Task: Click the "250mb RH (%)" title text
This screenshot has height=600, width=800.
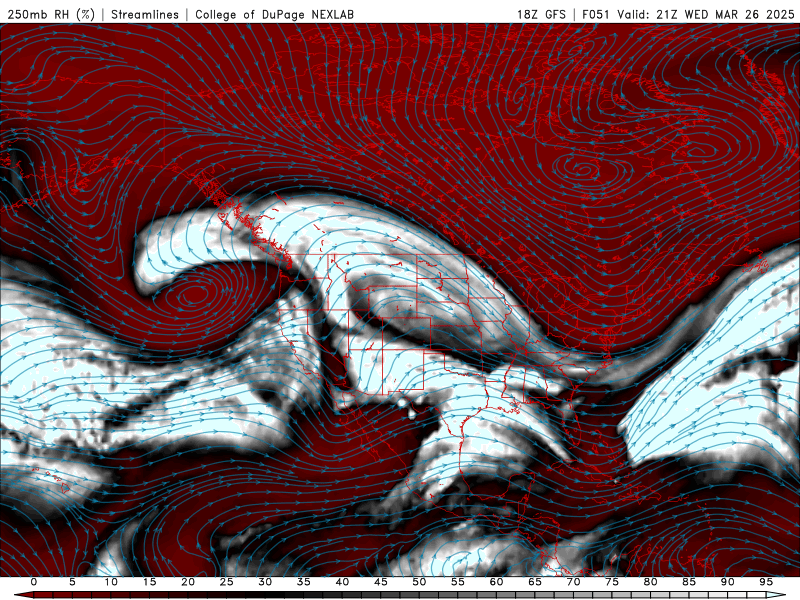Action: (x=51, y=14)
